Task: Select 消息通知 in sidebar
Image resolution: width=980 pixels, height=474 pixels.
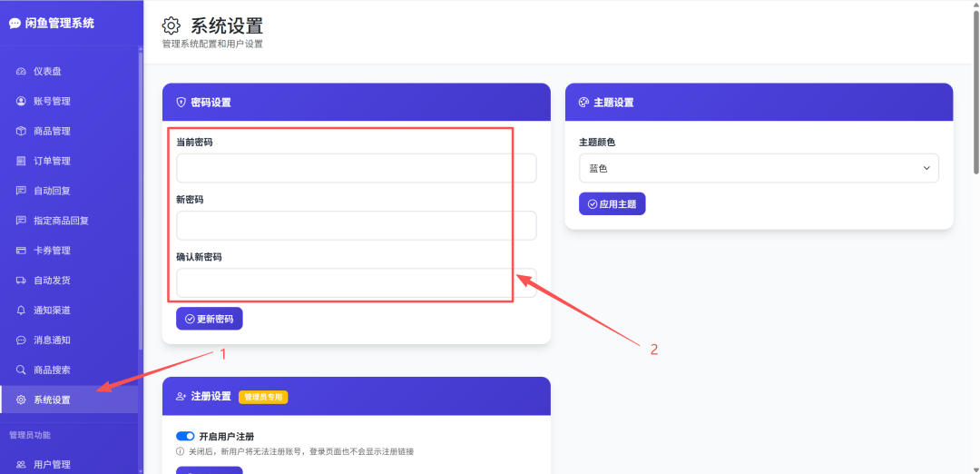Action: tap(69, 341)
